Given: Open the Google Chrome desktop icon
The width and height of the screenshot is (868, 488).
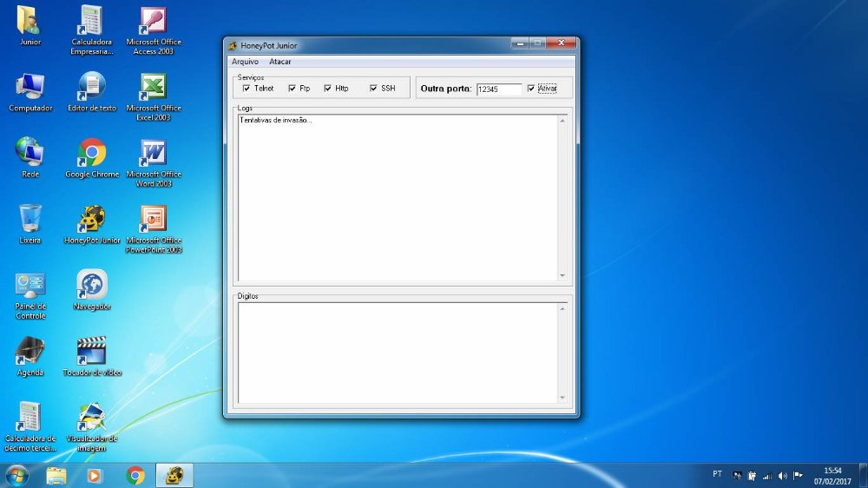Looking at the screenshot, I should [x=92, y=154].
